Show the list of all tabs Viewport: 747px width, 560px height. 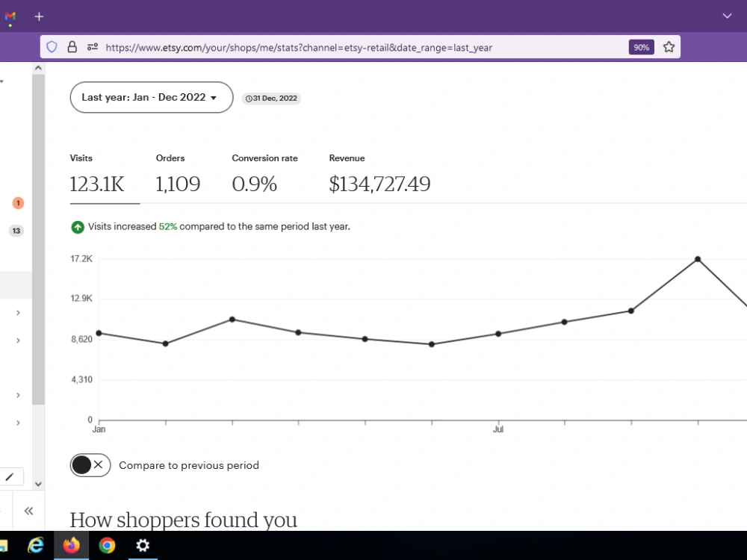pos(727,16)
